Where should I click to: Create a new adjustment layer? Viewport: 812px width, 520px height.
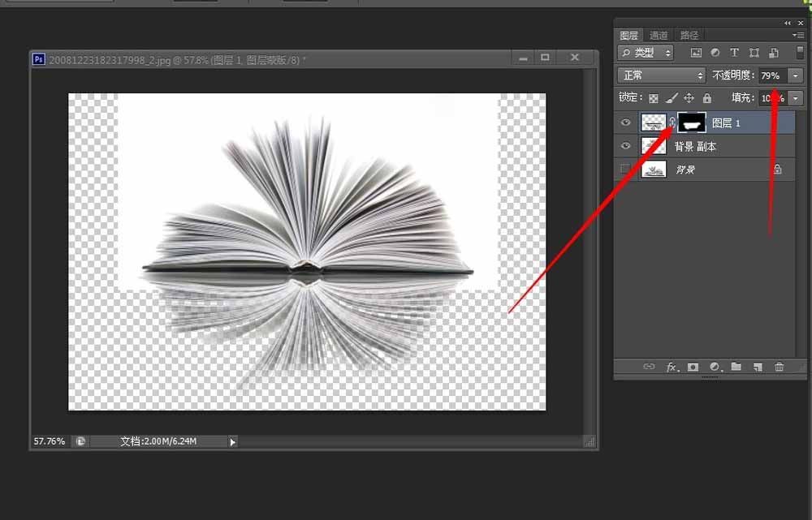[715, 367]
